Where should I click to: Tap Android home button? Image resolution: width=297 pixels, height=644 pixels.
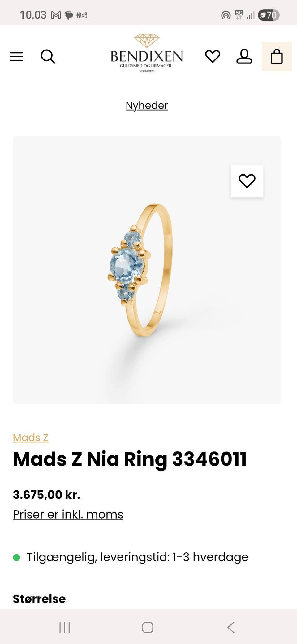[x=148, y=628]
